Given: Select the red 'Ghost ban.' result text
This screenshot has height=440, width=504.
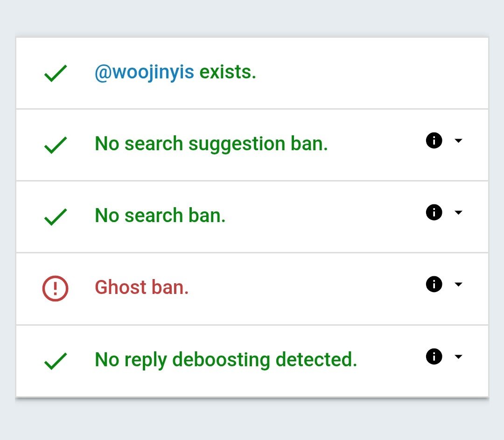Looking at the screenshot, I should point(141,287).
